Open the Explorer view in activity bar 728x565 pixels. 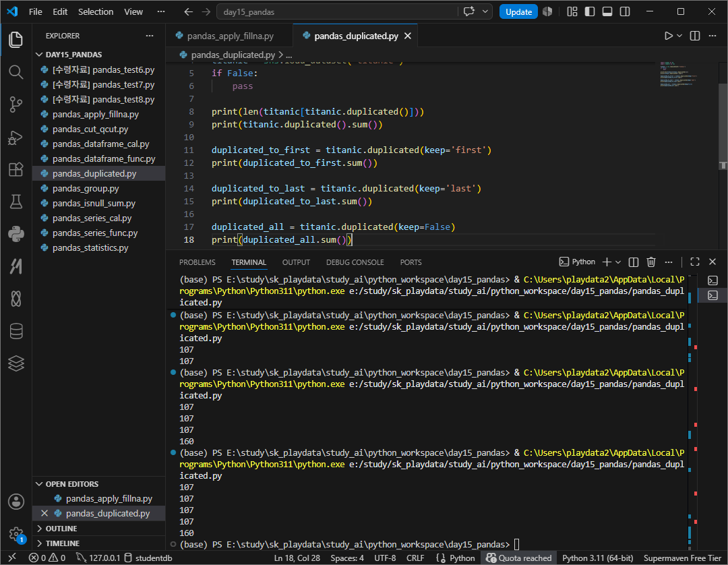point(16,40)
